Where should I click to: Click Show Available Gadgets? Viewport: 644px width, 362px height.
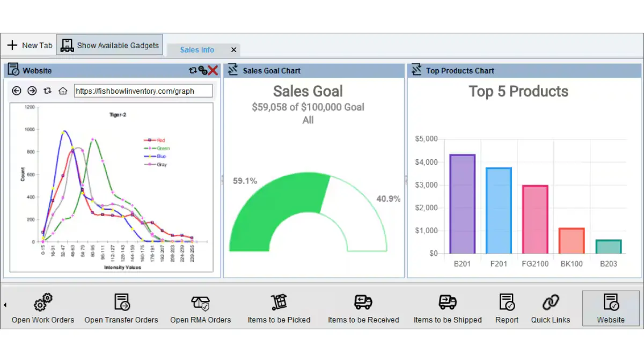coord(109,45)
